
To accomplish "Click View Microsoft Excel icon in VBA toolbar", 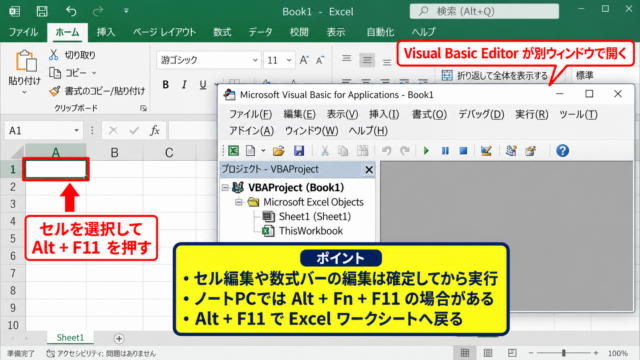I will click(x=233, y=151).
